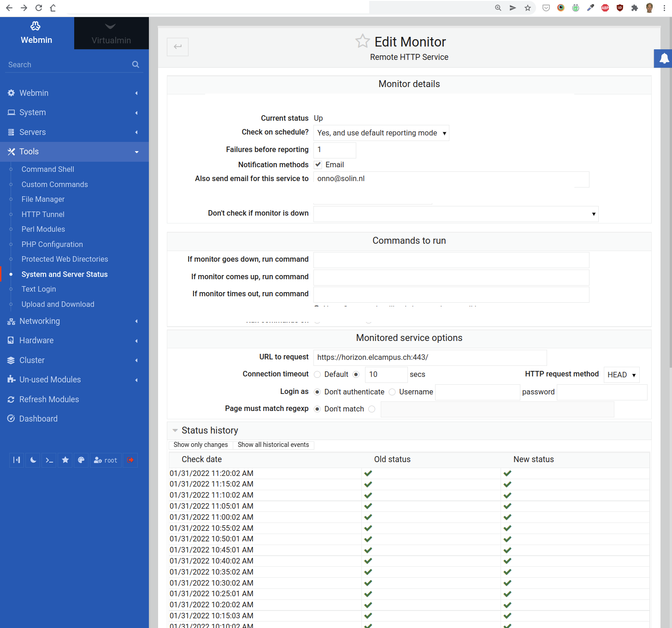
Task: Select the Default connection timeout radio
Action: pyautogui.click(x=318, y=375)
